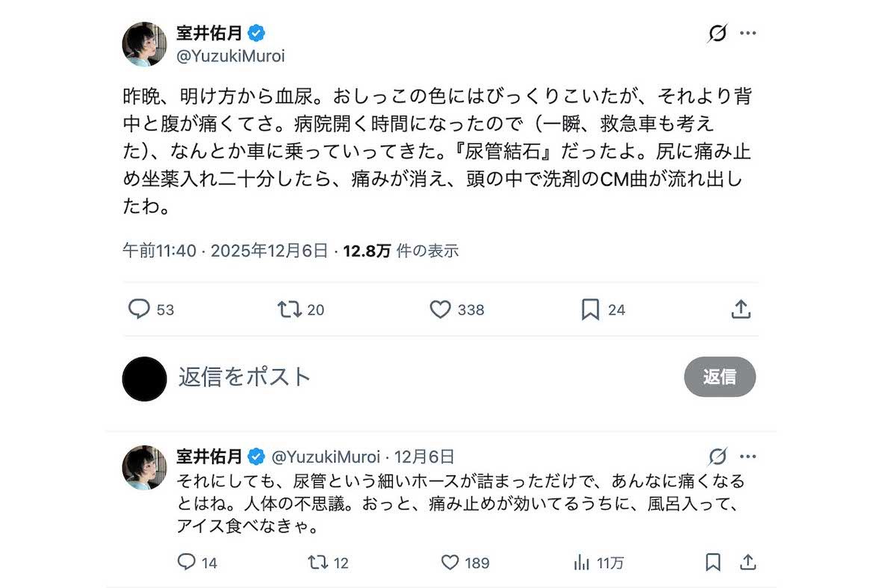Click the main post author's avatar

(x=144, y=44)
